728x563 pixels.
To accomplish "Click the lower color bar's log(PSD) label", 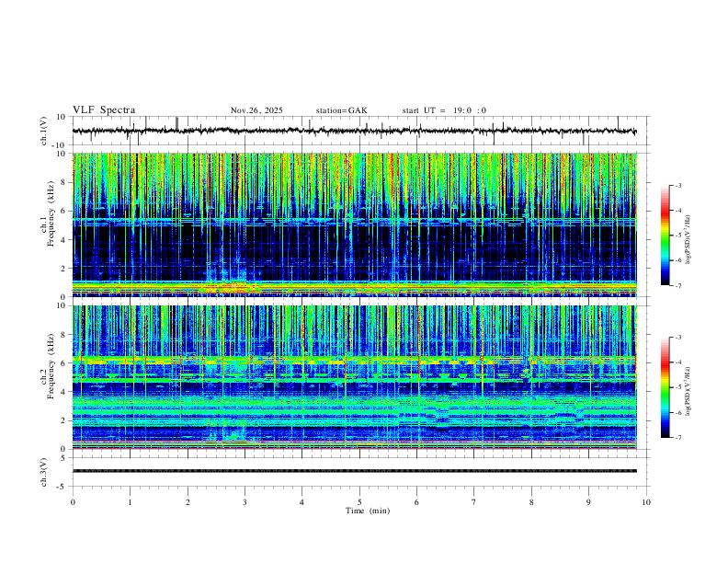I will click(688, 391).
